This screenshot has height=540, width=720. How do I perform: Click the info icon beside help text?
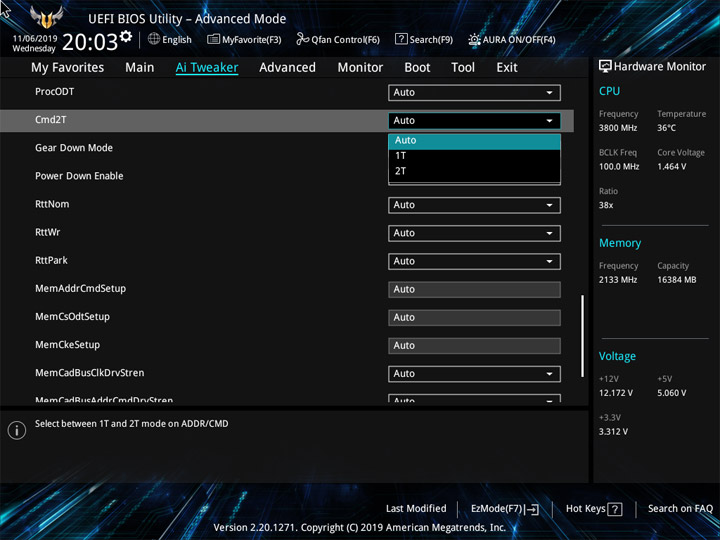click(17, 430)
